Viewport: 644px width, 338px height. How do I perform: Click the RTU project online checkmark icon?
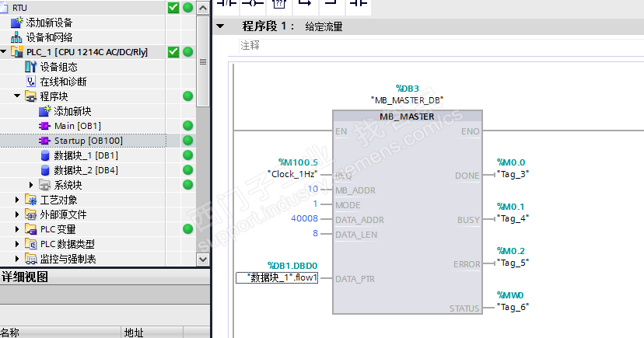pos(173,8)
